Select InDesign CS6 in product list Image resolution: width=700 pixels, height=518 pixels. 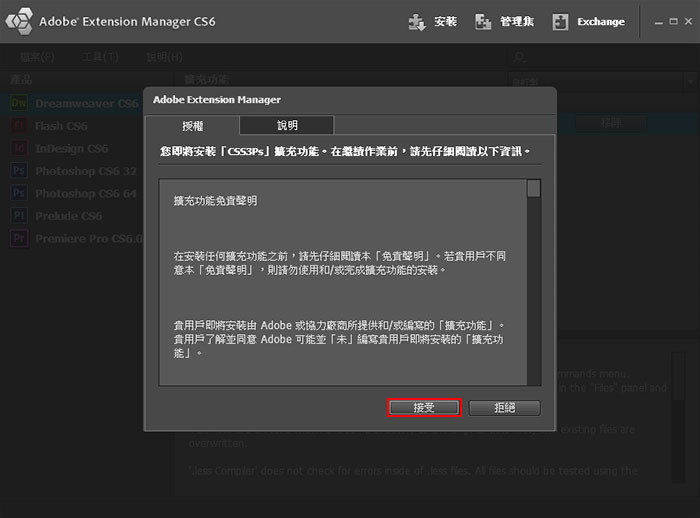tap(72, 148)
